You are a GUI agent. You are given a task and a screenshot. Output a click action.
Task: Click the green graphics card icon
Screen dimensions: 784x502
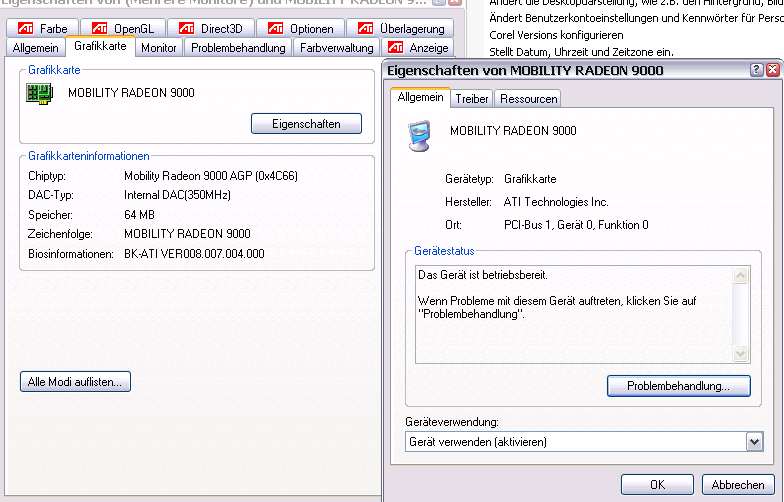40,94
